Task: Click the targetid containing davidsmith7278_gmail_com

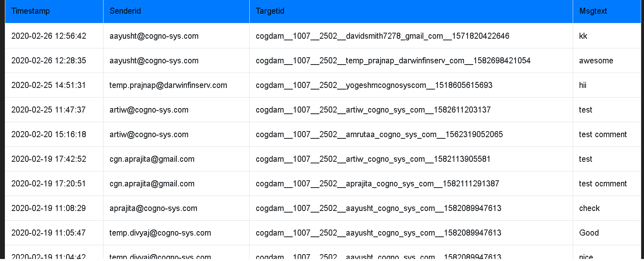Action: click(x=383, y=36)
